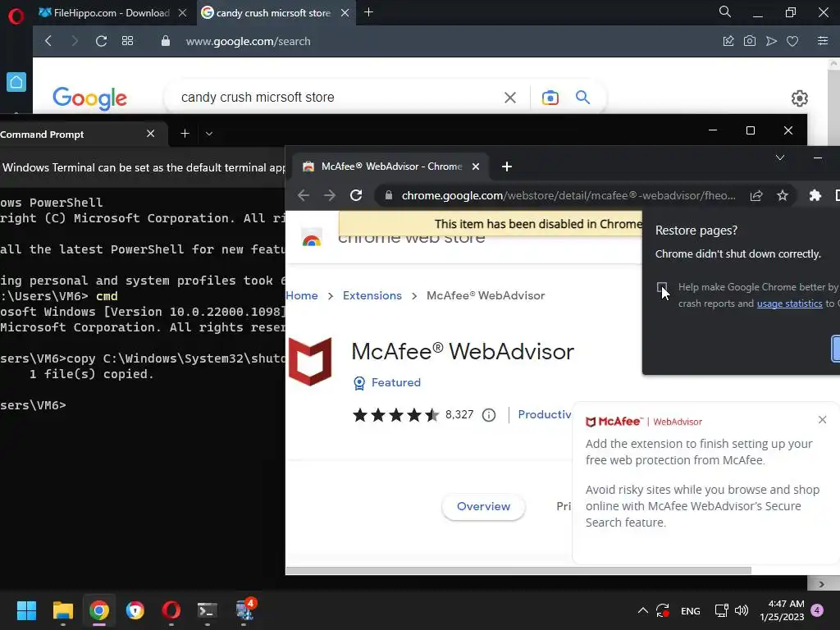Viewport: 840px width, 630px height.
Task: Click the lock icon in Opera address bar
Action: (166, 41)
